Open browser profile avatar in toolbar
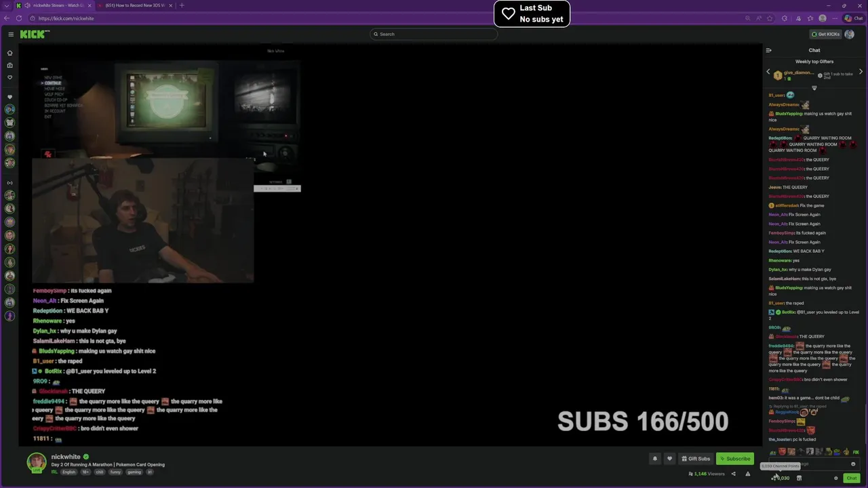 coord(823,18)
